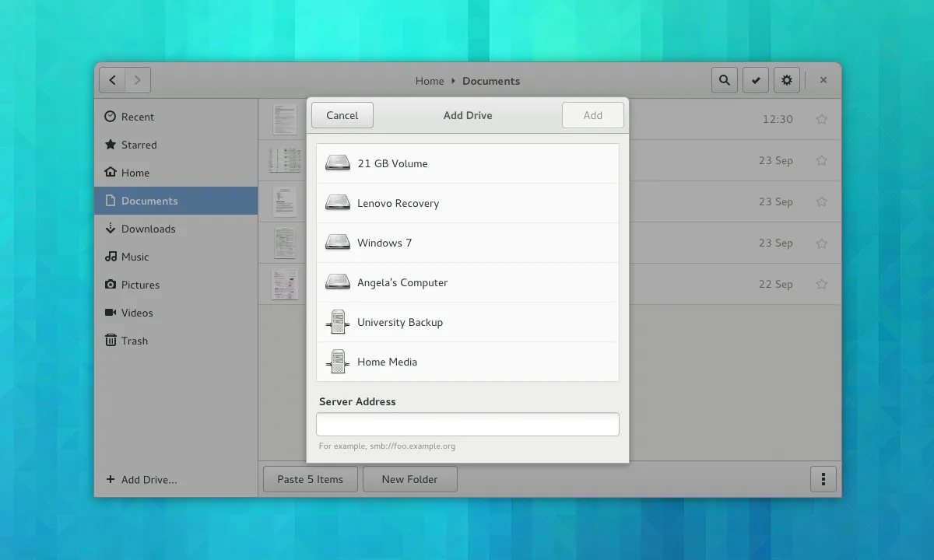Open the Pictures folder in sidebar
This screenshot has height=560, width=934.
(141, 285)
